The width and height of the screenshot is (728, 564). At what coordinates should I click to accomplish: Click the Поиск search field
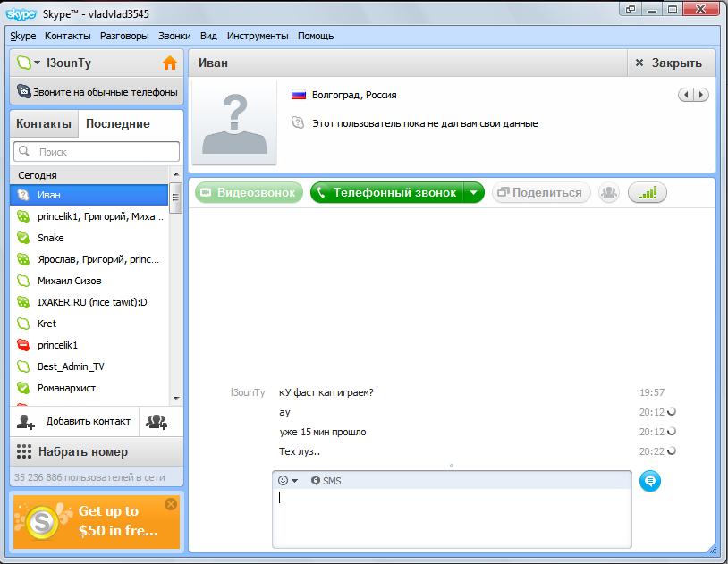(97, 152)
